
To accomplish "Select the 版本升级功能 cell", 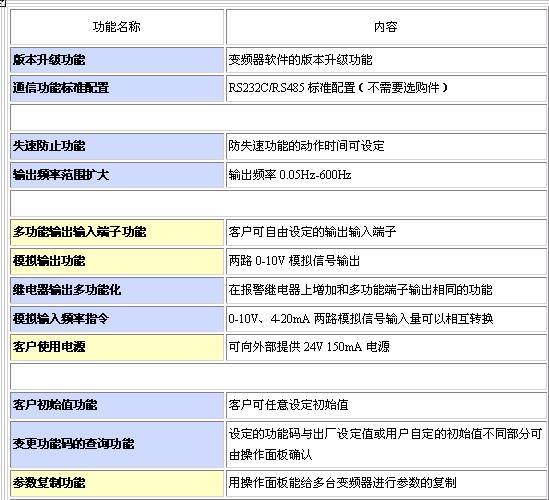I will pos(117,60).
